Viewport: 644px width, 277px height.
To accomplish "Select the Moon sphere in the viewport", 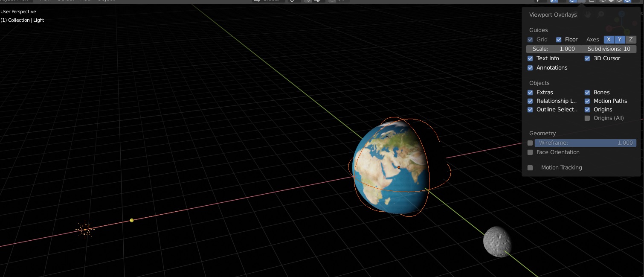I will (x=497, y=242).
